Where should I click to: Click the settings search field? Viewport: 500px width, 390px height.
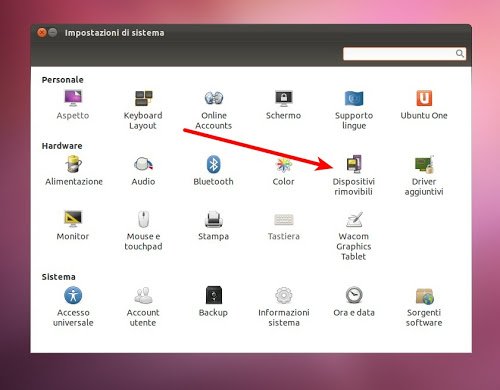pyautogui.click(x=404, y=54)
